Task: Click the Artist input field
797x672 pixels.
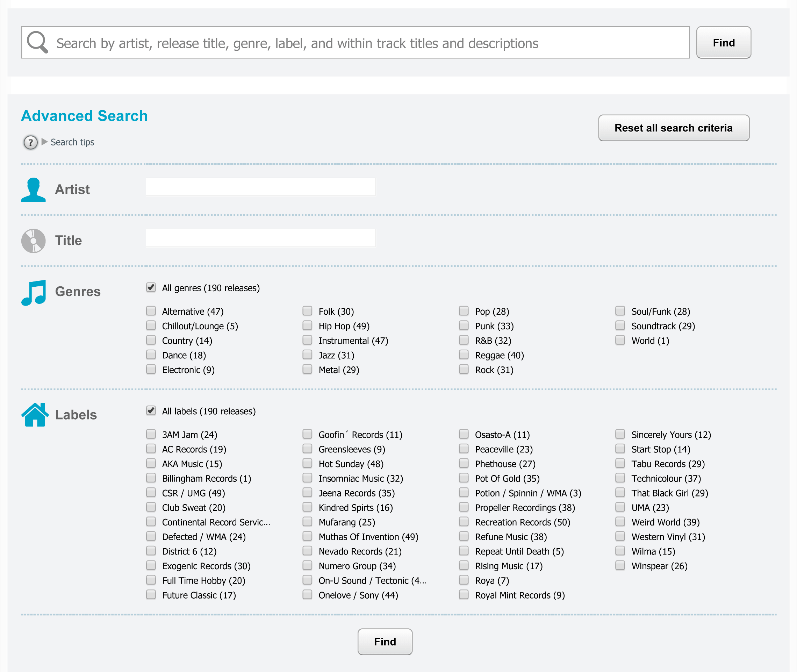Action: click(260, 187)
